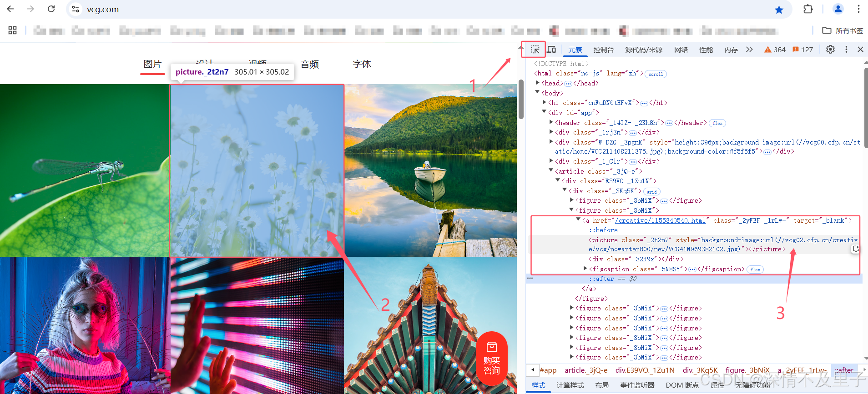Toggle the bookmark star icon
The image size is (868, 394).
coord(779,10)
